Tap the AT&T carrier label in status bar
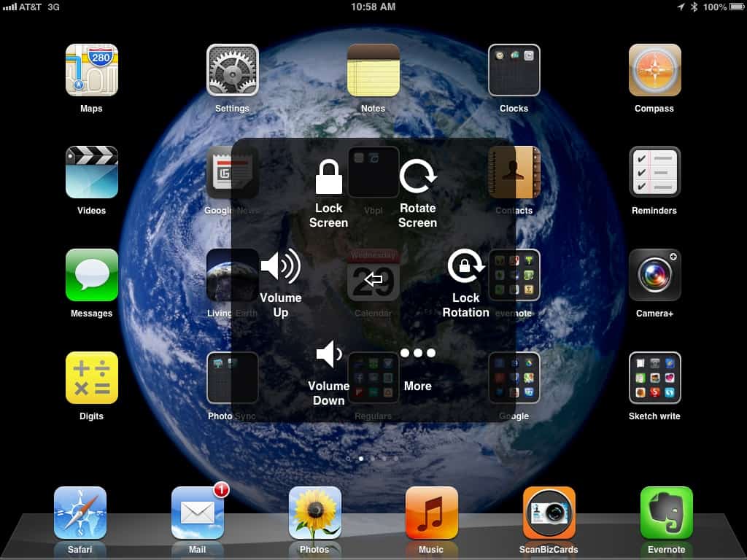This screenshot has width=747, height=560. (30, 7)
